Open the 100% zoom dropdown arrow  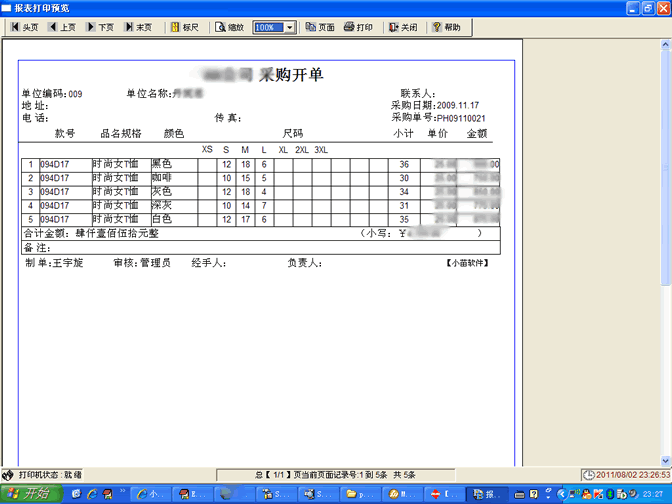pyautogui.click(x=290, y=28)
